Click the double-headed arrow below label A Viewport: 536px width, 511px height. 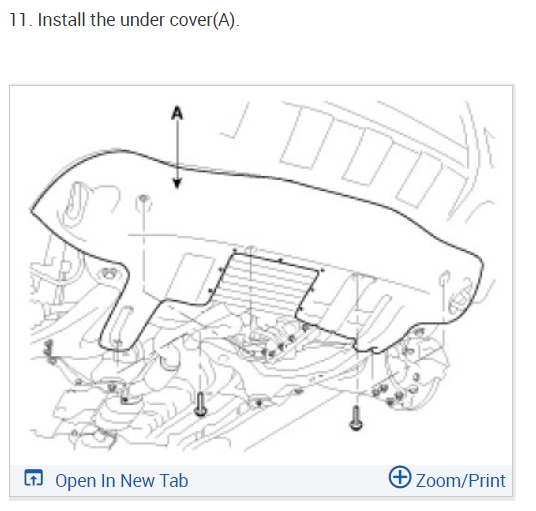[177, 154]
